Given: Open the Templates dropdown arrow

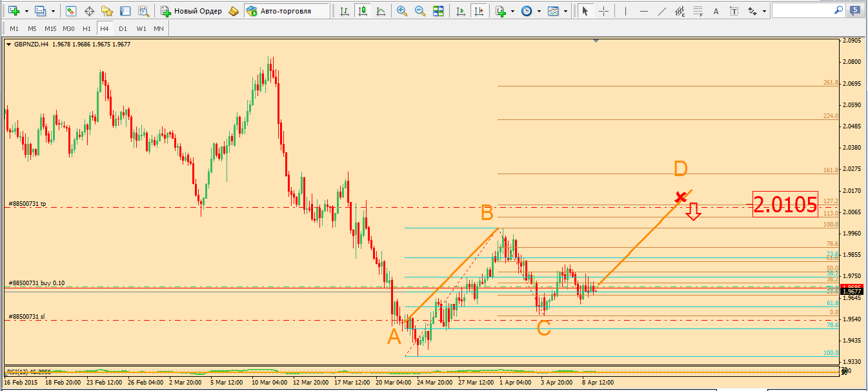Looking at the screenshot, I should (565, 12).
